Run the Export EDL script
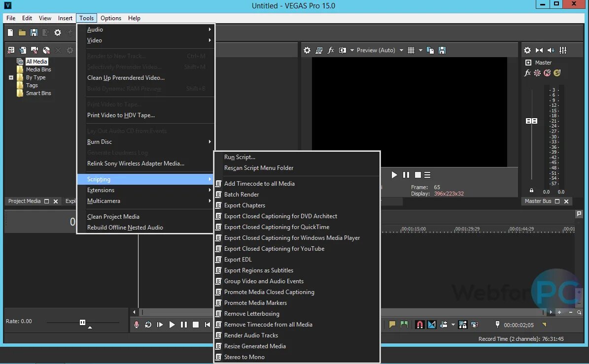The width and height of the screenshot is (589, 364). pos(297,259)
